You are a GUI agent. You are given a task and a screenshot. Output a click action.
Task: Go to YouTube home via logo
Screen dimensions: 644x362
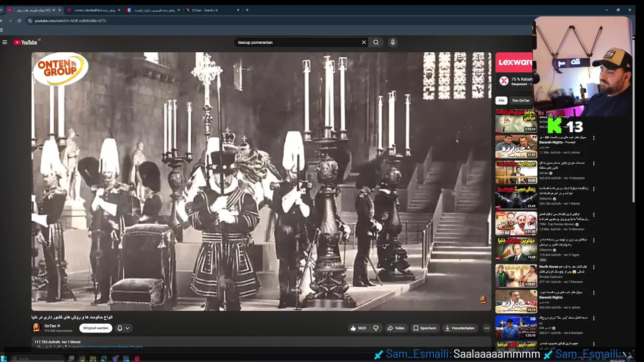26,42
